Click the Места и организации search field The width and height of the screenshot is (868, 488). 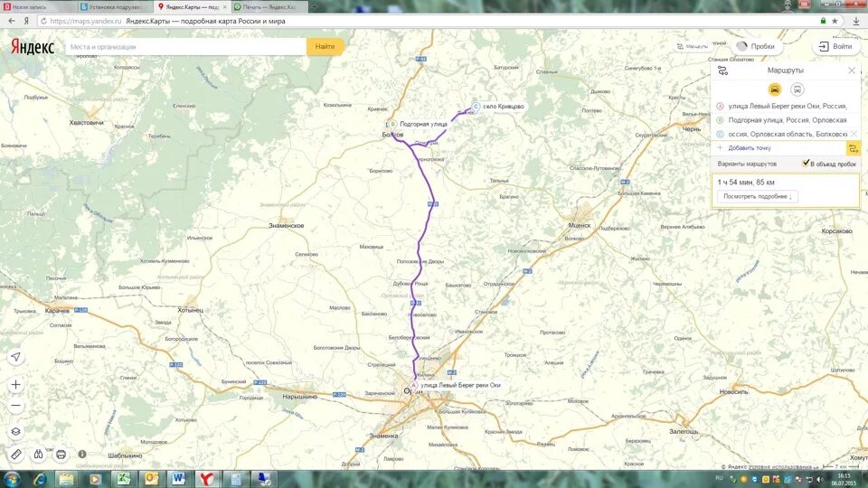click(186, 47)
